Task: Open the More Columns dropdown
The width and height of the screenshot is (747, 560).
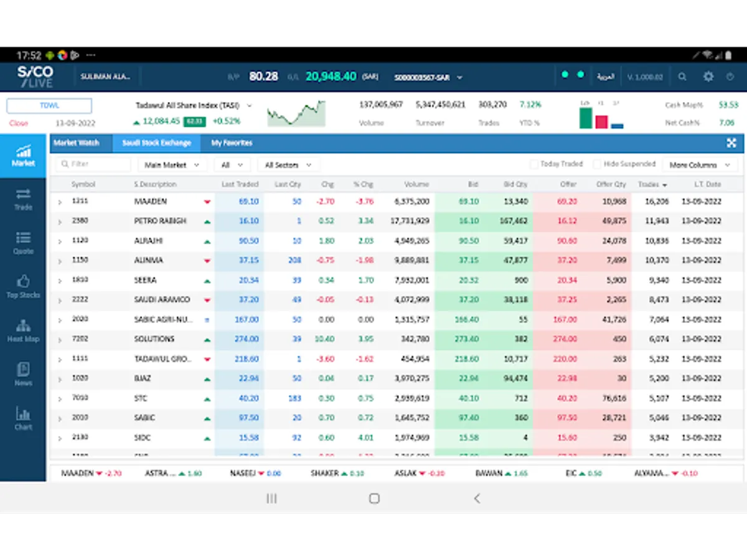Action: click(x=700, y=165)
